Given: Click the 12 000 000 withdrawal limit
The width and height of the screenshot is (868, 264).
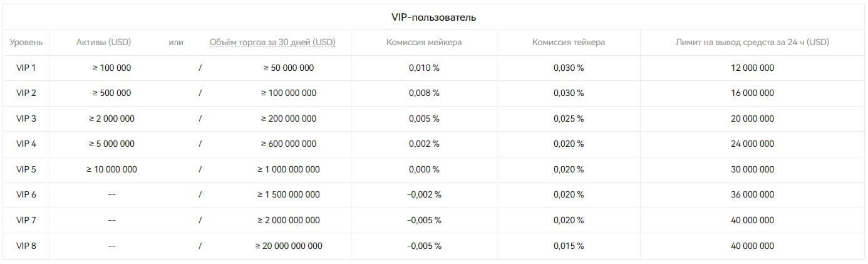Looking at the screenshot, I should tap(752, 68).
